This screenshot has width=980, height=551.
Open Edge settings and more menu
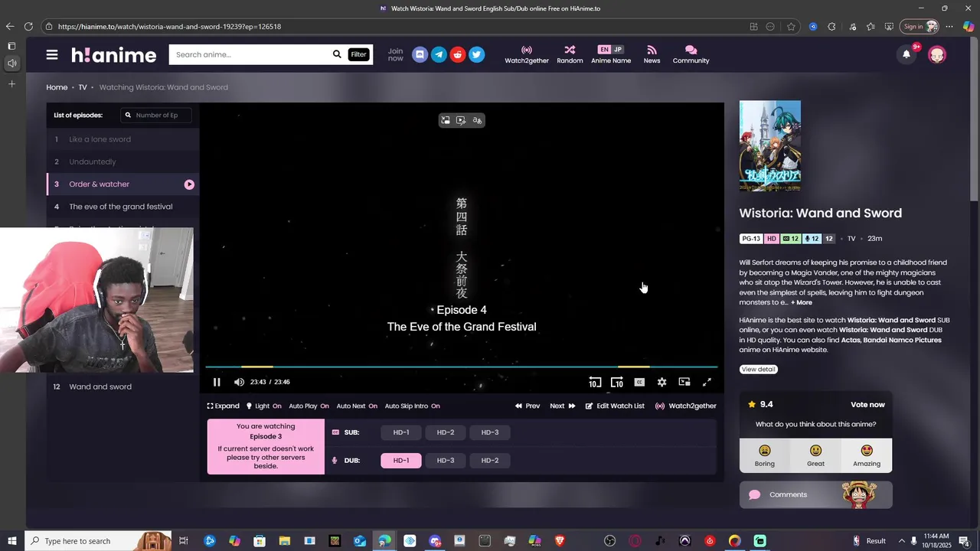coord(949,27)
